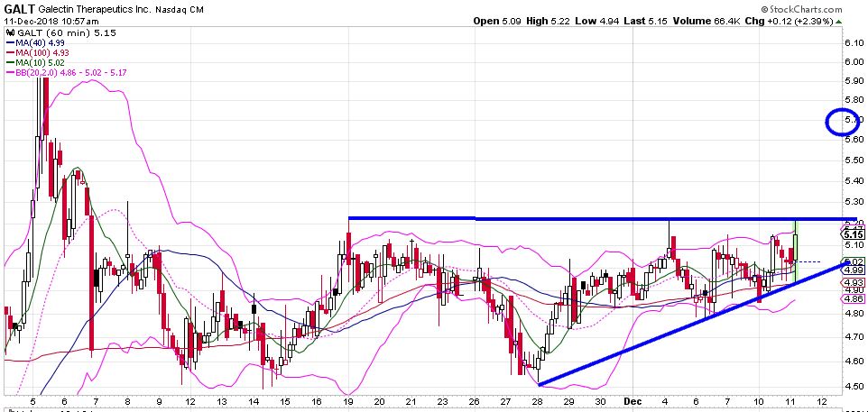The image size is (868, 412).
Task: Click the 5.80 price axis label
Action: [855, 100]
